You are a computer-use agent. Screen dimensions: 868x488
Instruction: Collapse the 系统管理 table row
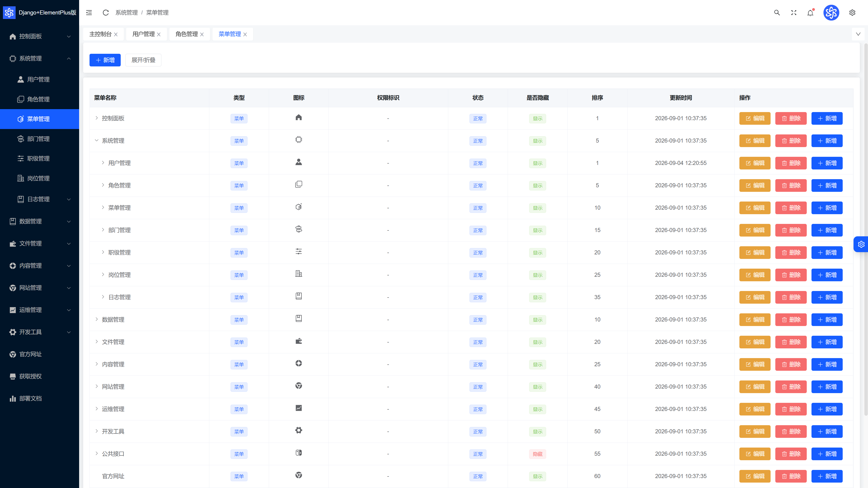tap(96, 140)
